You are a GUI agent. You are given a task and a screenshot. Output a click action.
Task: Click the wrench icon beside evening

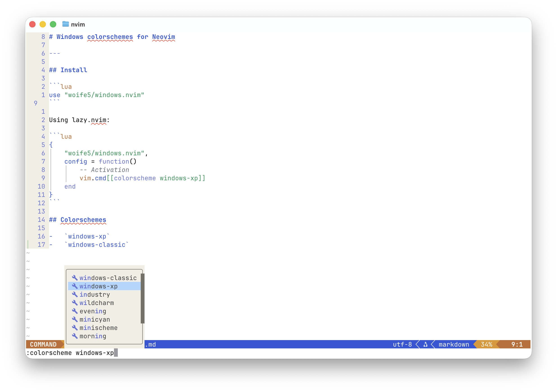click(x=75, y=311)
